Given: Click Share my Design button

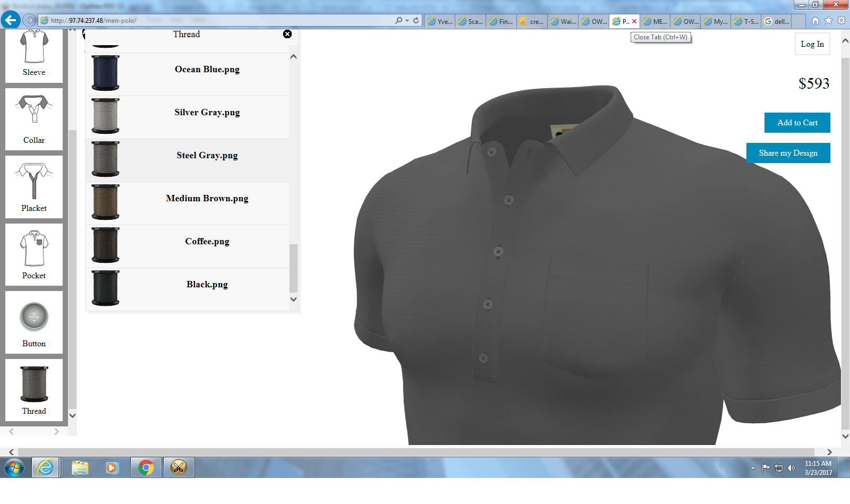Looking at the screenshot, I should click(x=788, y=153).
